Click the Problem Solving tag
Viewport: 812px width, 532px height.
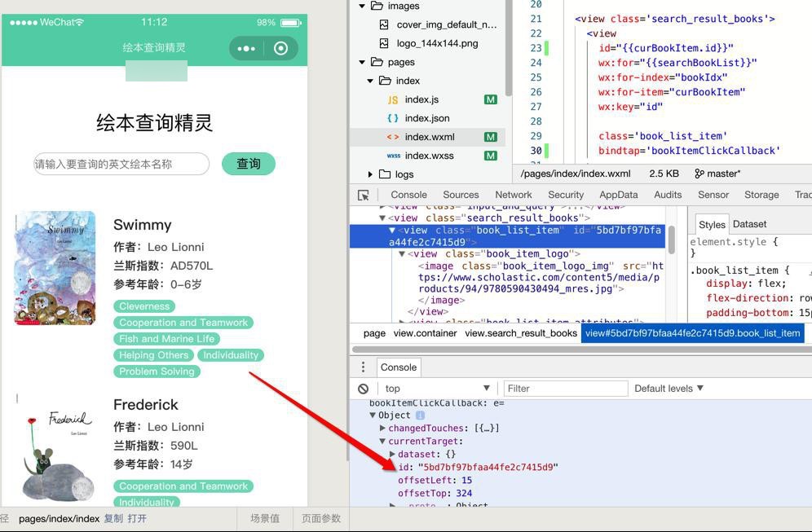click(157, 372)
